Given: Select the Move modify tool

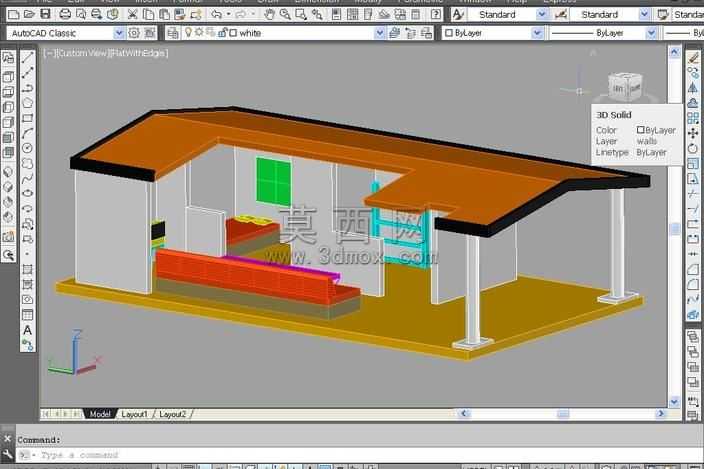Looking at the screenshot, I should (x=693, y=133).
